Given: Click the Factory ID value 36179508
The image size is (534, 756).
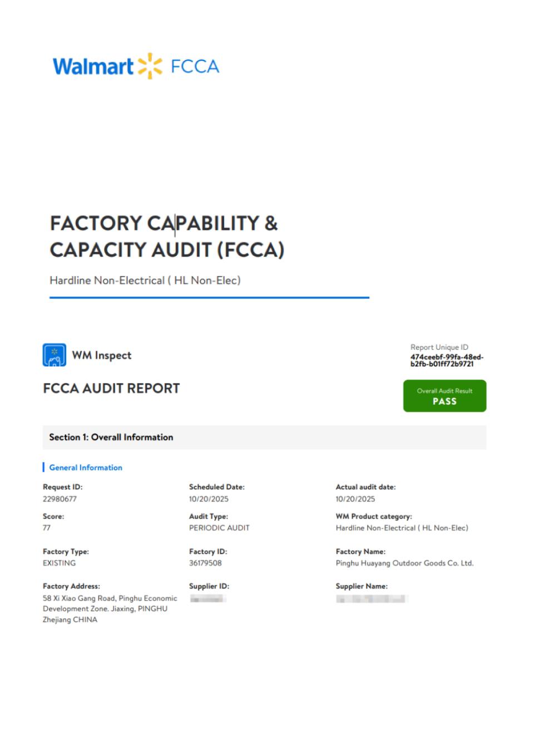Looking at the screenshot, I should click(205, 563).
